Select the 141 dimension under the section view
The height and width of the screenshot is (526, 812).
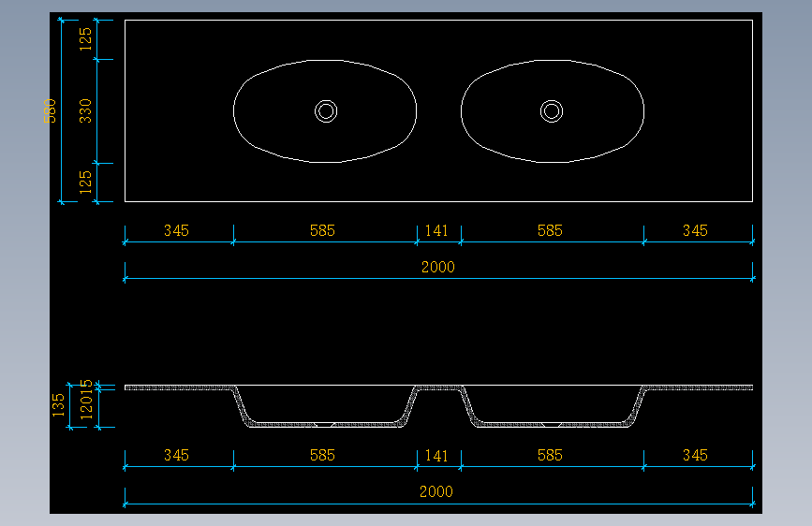click(436, 456)
